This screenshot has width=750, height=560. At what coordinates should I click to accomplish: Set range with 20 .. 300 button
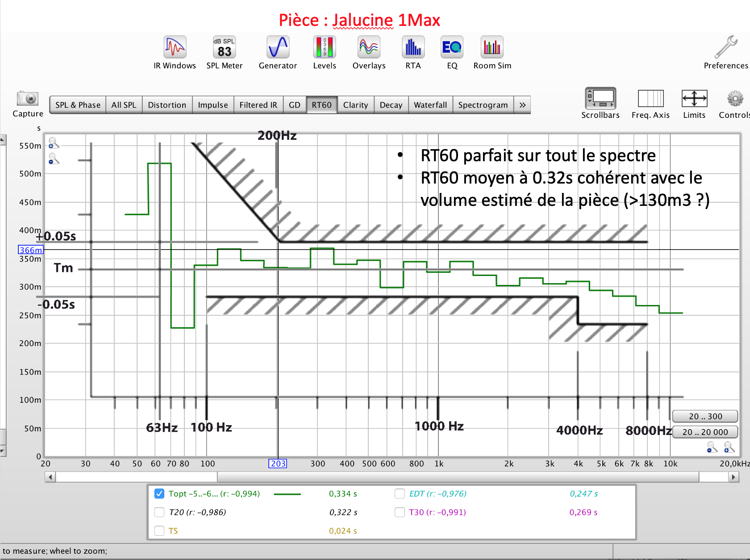(705, 416)
